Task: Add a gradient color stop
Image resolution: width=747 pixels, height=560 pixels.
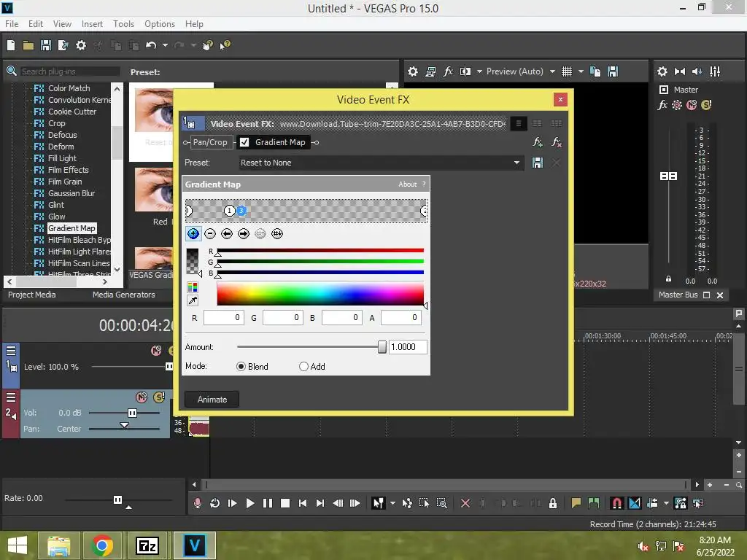Action: [193, 234]
